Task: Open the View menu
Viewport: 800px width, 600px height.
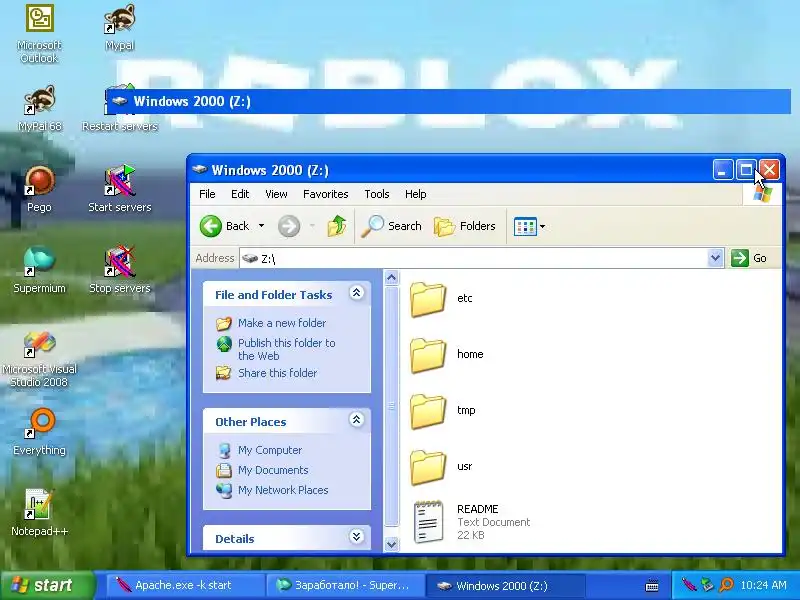Action: [x=276, y=194]
